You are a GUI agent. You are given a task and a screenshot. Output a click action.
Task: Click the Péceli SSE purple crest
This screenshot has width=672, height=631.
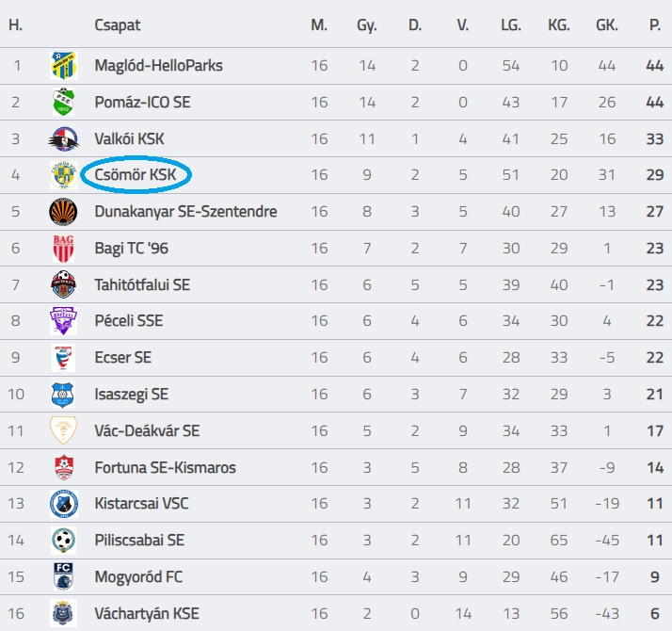pos(63,321)
